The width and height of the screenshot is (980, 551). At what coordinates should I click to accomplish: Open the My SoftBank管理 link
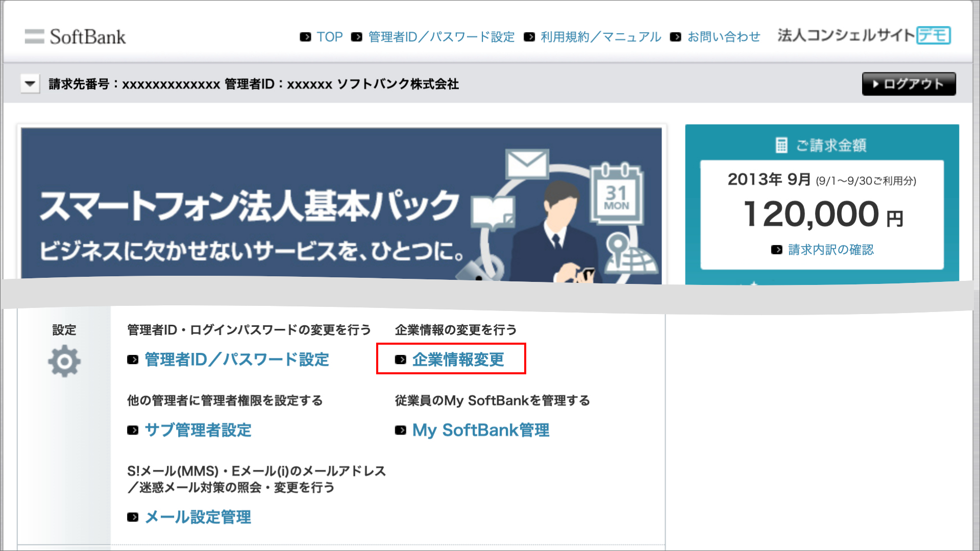480,430
